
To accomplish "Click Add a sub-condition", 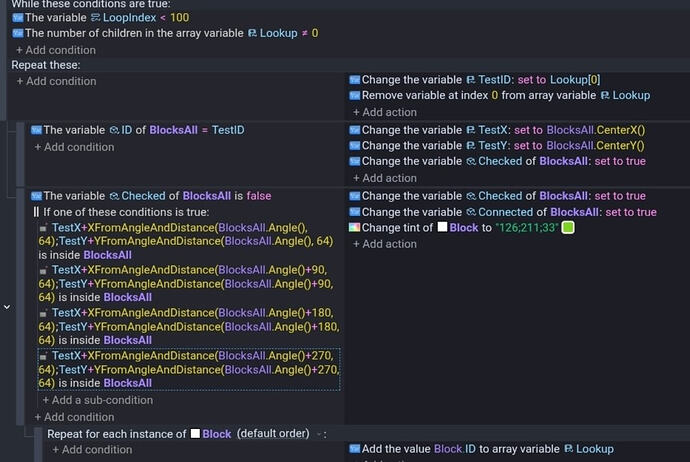I will click(98, 400).
